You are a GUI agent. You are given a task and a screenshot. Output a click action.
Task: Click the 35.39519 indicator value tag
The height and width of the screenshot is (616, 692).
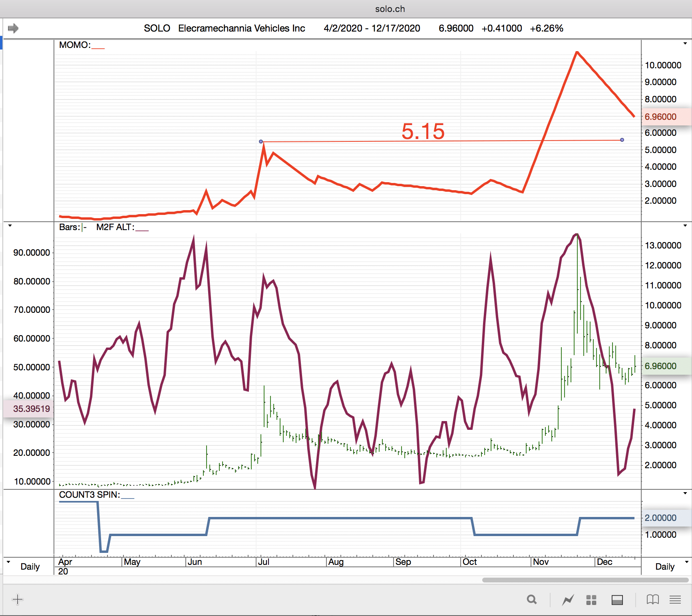point(28,409)
